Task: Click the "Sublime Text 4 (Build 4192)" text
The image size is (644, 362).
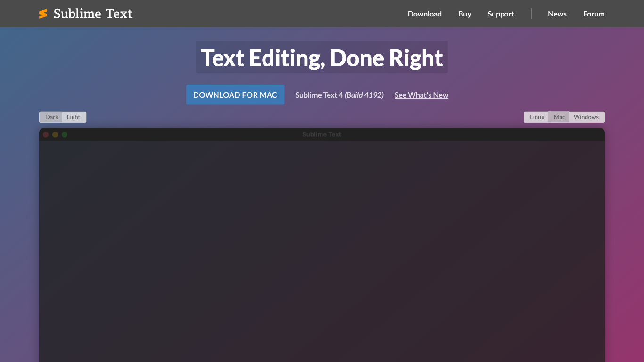Action: click(339, 95)
